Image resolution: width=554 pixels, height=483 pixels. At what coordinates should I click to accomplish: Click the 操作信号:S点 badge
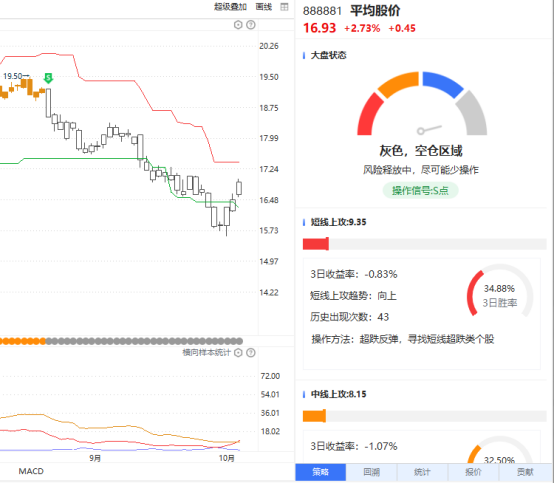point(420,191)
